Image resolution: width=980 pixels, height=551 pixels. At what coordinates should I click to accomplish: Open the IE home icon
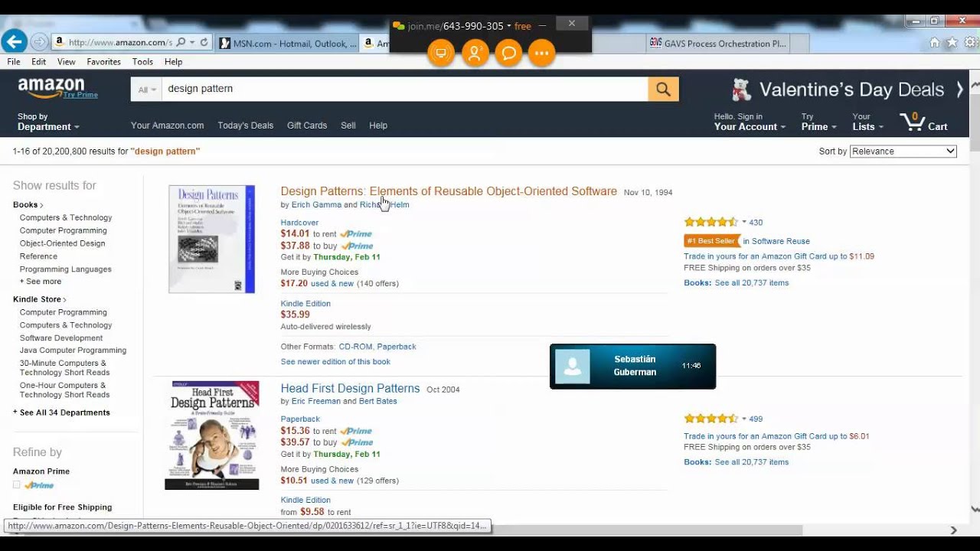[935, 43]
